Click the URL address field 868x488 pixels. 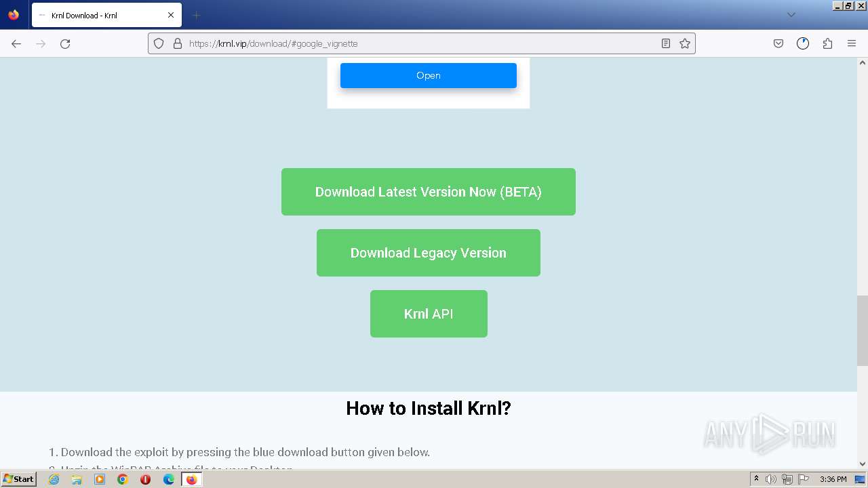(x=420, y=43)
